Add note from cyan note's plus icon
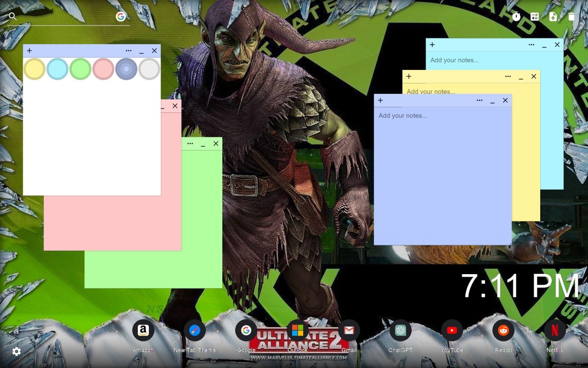Screen dimensions: 588x368 coord(432,45)
